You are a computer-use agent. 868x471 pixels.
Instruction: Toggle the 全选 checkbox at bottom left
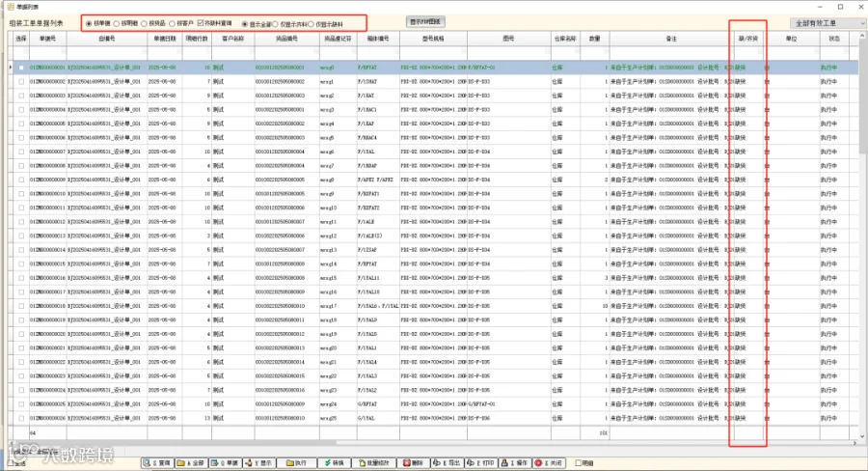click(x=11, y=462)
